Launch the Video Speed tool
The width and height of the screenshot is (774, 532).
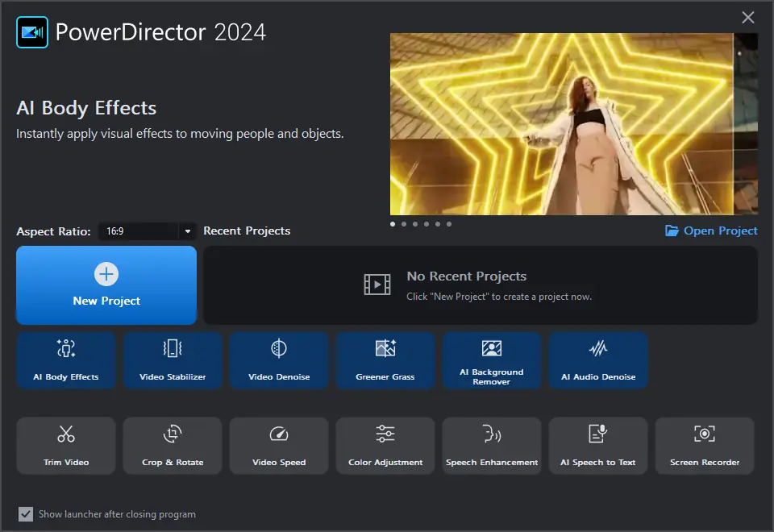click(x=279, y=446)
